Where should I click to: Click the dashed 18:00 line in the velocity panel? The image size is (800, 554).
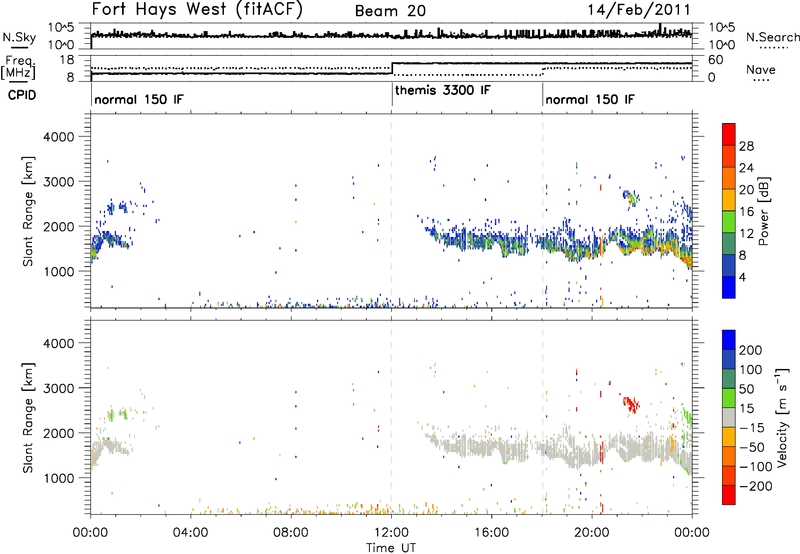pyautogui.click(x=542, y=417)
